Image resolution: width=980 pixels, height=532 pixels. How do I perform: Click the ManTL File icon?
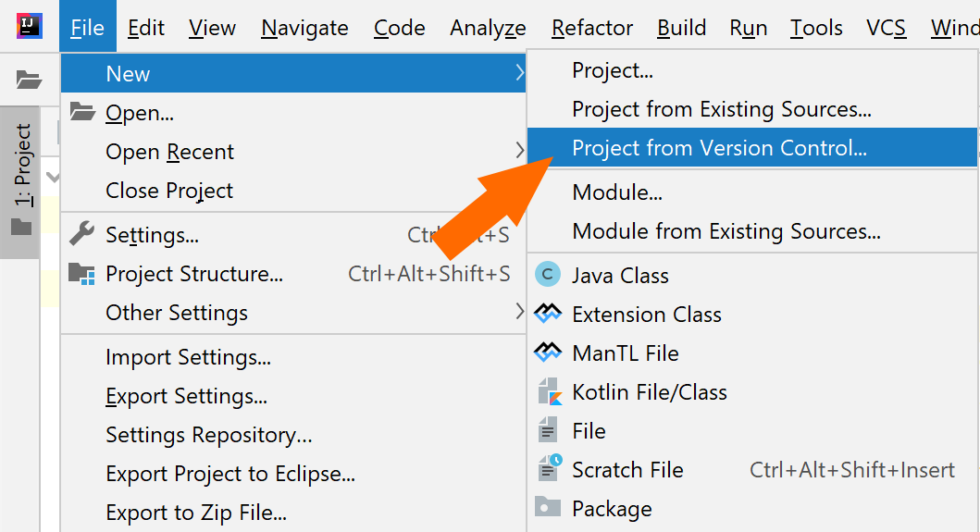click(x=548, y=353)
